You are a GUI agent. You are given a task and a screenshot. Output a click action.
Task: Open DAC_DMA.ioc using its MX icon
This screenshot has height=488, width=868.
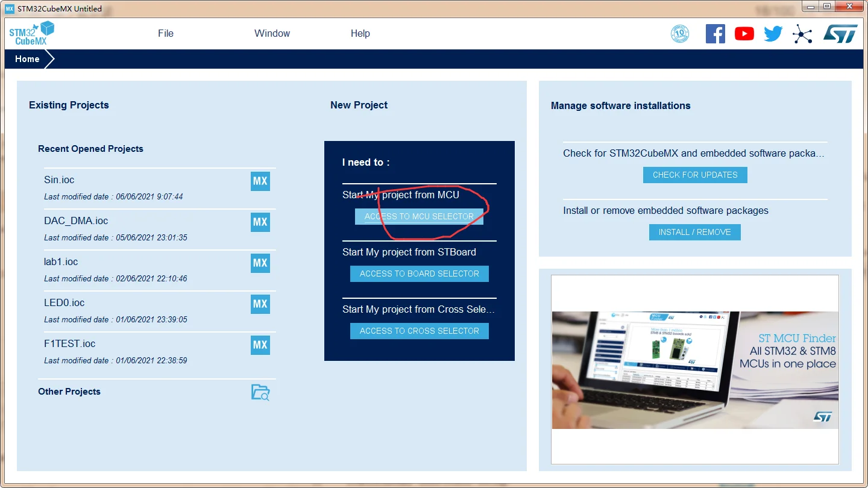260,222
